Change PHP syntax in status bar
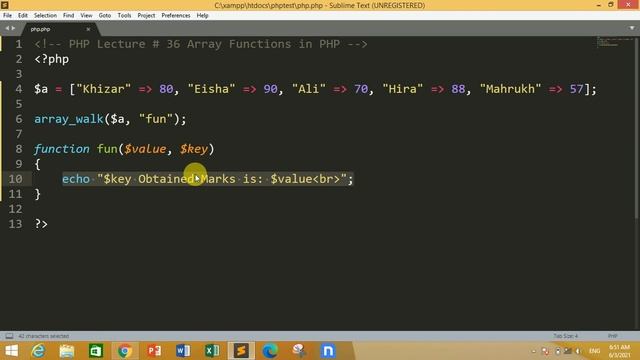Screen dimensions: 640x360 pos(612,336)
